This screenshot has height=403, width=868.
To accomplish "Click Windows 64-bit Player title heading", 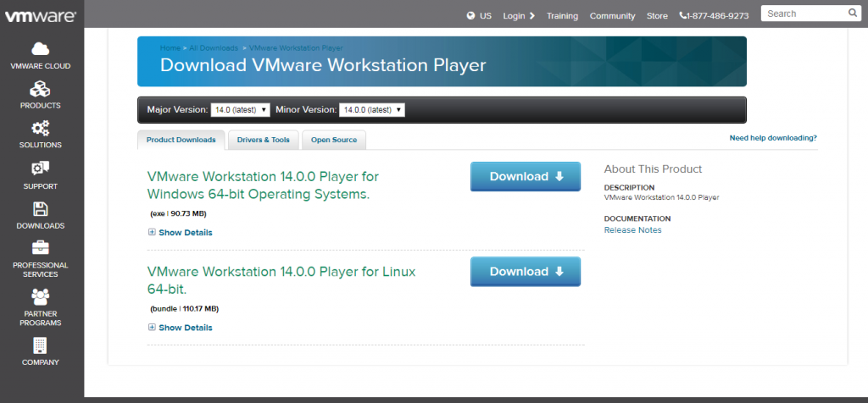I will coord(263,185).
